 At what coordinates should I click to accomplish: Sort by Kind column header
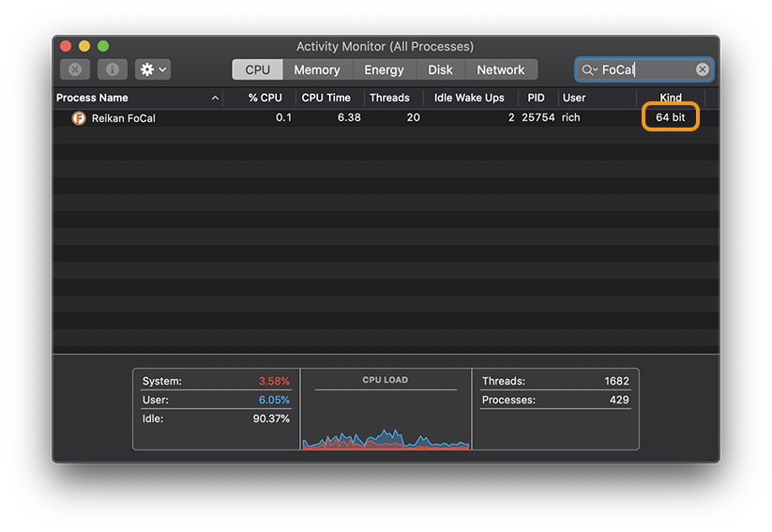[x=671, y=98]
